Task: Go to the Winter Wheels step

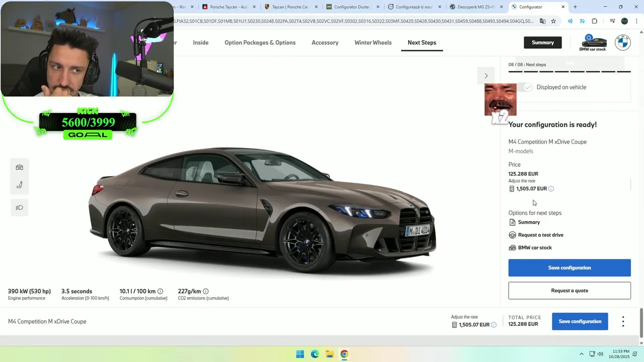Action: point(373,43)
